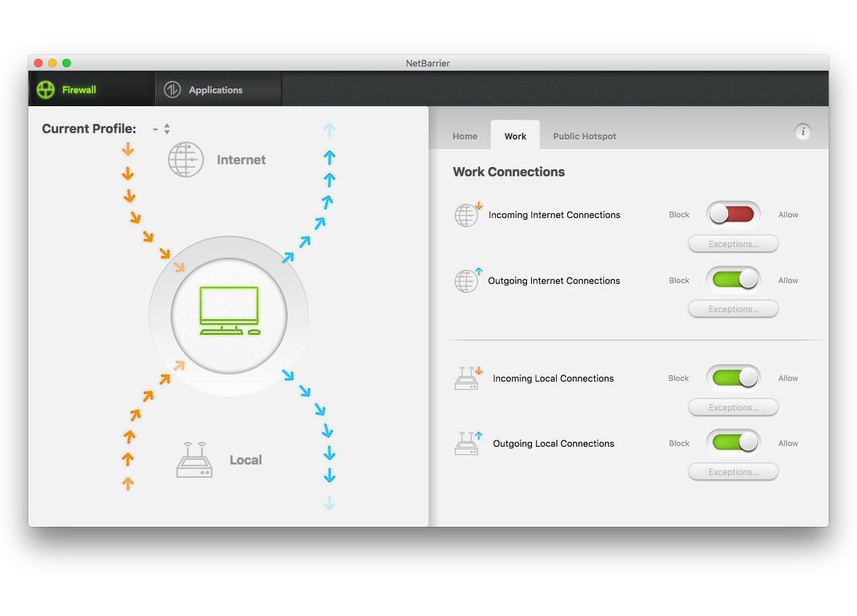
Task: Click the green computer monitor icon
Action: [229, 311]
